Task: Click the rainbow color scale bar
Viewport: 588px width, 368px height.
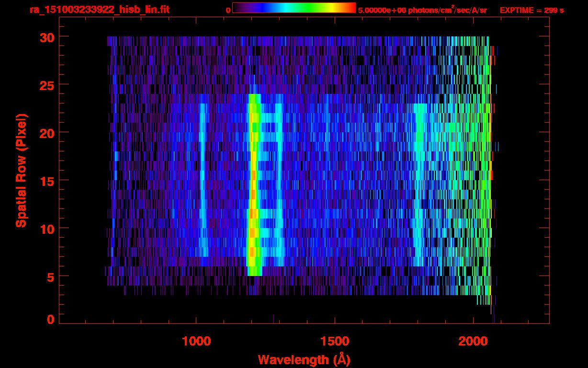Action: [x=294, y=8]
